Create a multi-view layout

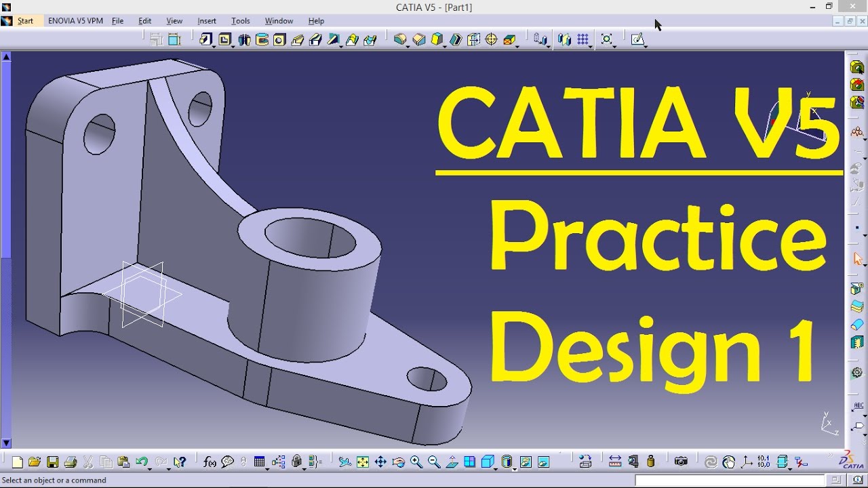click(x=470, y=462)
